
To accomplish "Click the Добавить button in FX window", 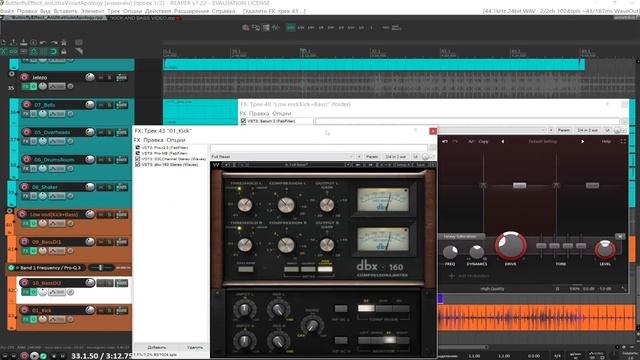I will [157, 347].
